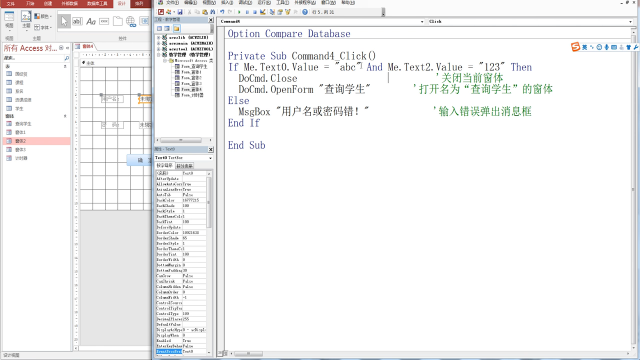
Task: Switch to the Arrange tab in Access ribbon
Action: tap(139, 3)
